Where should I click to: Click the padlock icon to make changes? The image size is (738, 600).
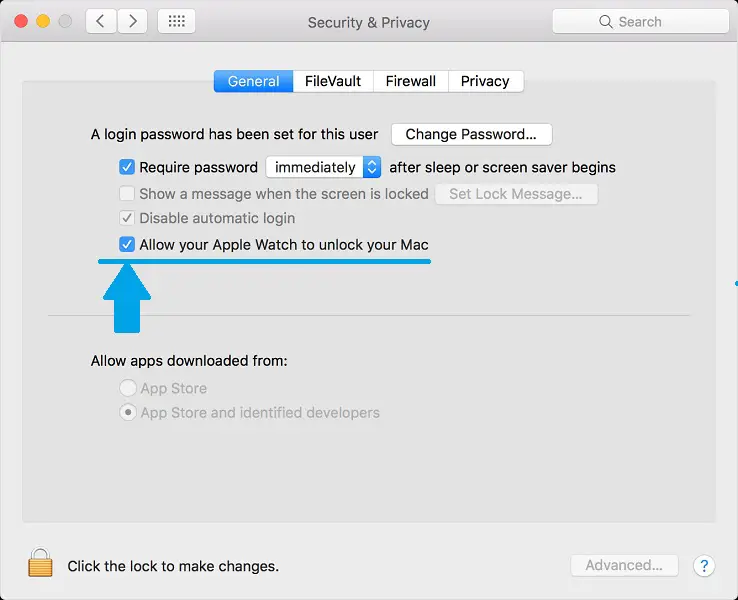pos(40,562)
